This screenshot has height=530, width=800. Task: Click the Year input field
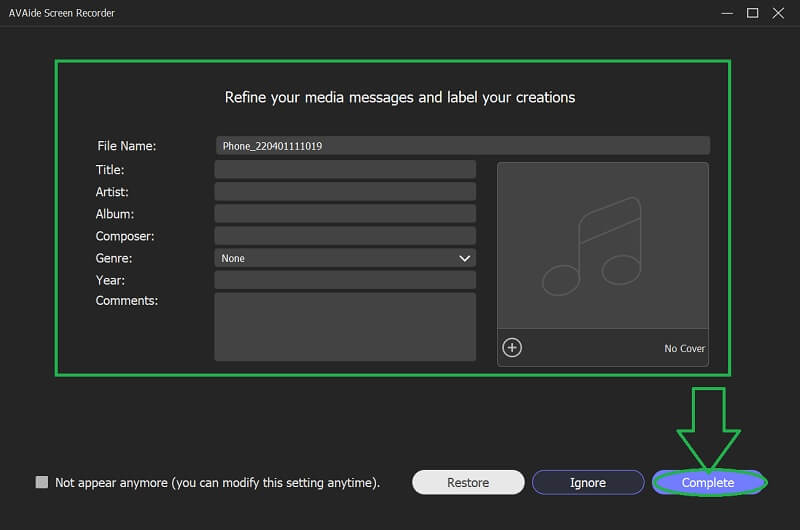pyautogui.click(x=345, y=280)
